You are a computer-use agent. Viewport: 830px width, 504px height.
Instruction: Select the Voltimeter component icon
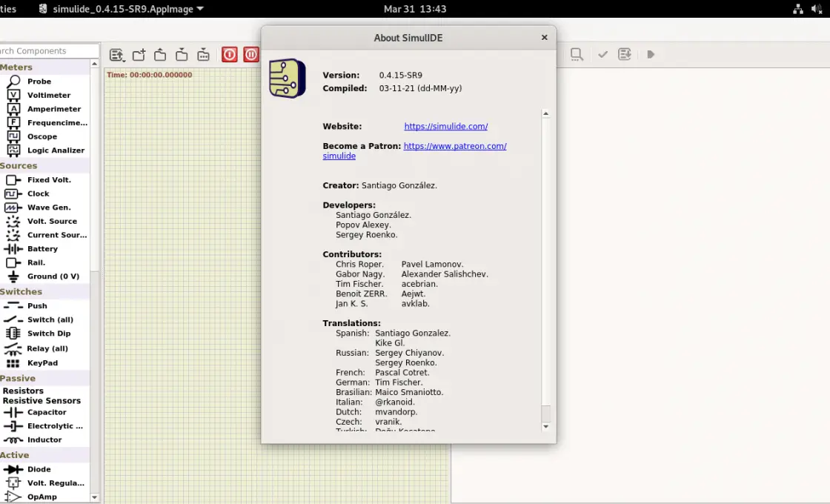click(x=13, y=95)
